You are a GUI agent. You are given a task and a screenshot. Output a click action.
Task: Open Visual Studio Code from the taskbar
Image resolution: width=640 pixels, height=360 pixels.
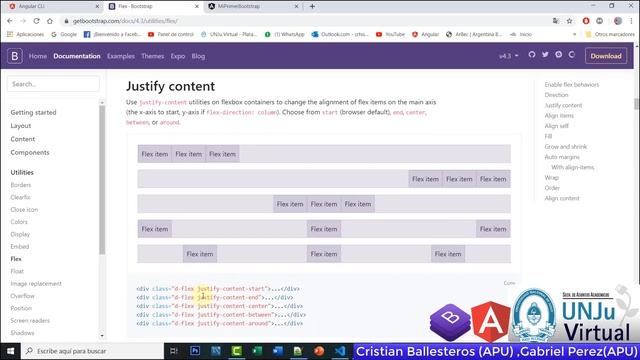click(340, 351)
